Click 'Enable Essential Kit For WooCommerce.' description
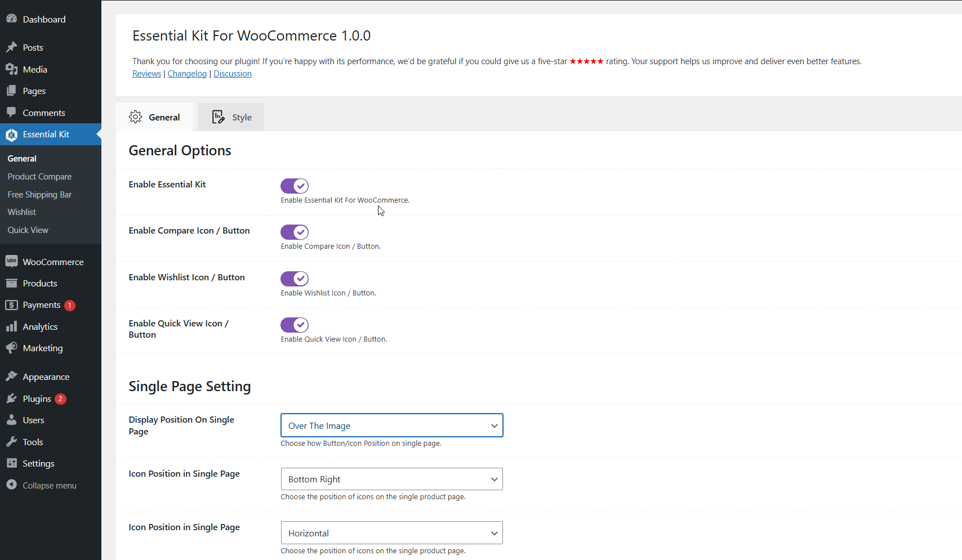 coord(345,200)
